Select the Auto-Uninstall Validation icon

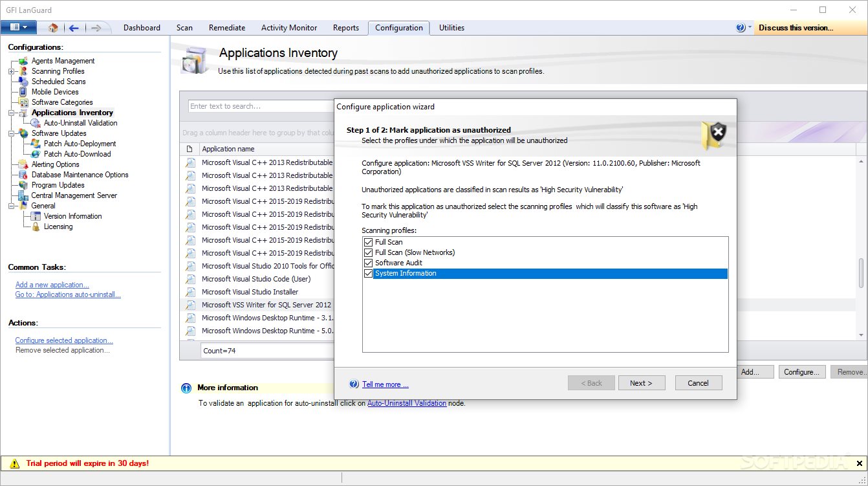pyautogui.click(x=36, y=123)
